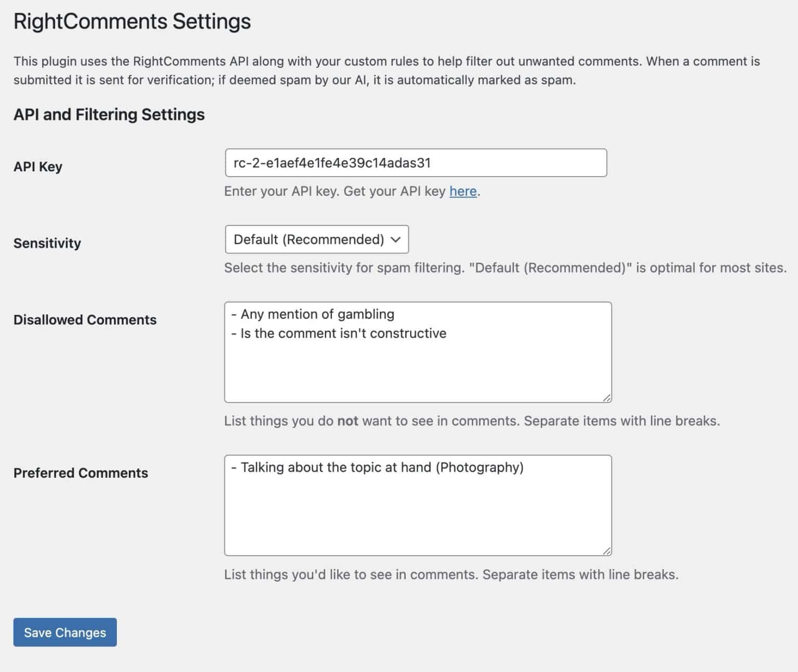
Task: Open the 'here' link to get an API key
Action: (x=462, y=191)
